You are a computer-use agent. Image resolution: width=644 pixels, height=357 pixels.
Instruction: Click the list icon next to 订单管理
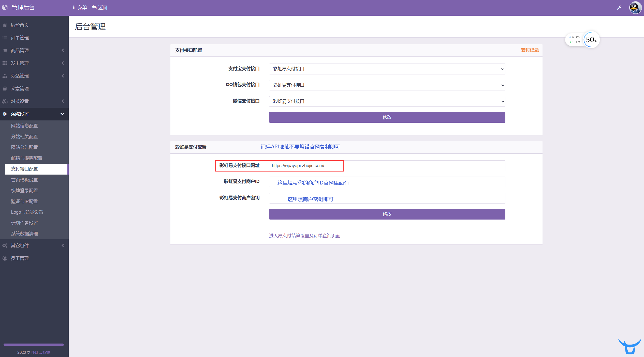[x=5, y=38]
